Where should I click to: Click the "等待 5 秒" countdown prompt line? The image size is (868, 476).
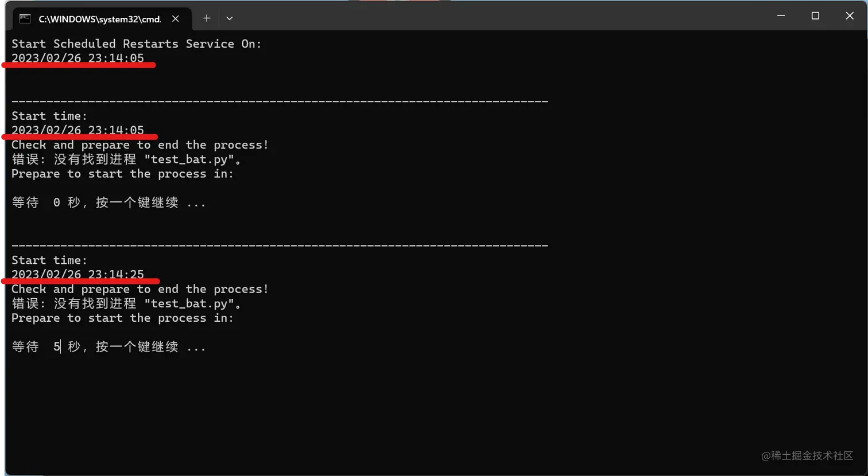tap(108, 346)
